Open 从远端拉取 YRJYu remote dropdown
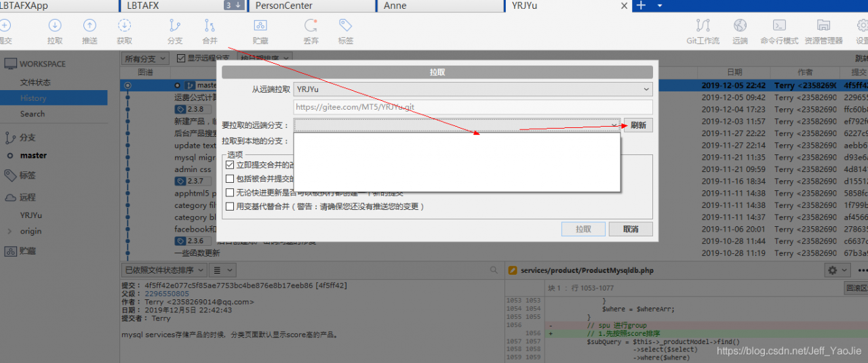The height and width of the screenshot is (363, 868). [473, 89]
